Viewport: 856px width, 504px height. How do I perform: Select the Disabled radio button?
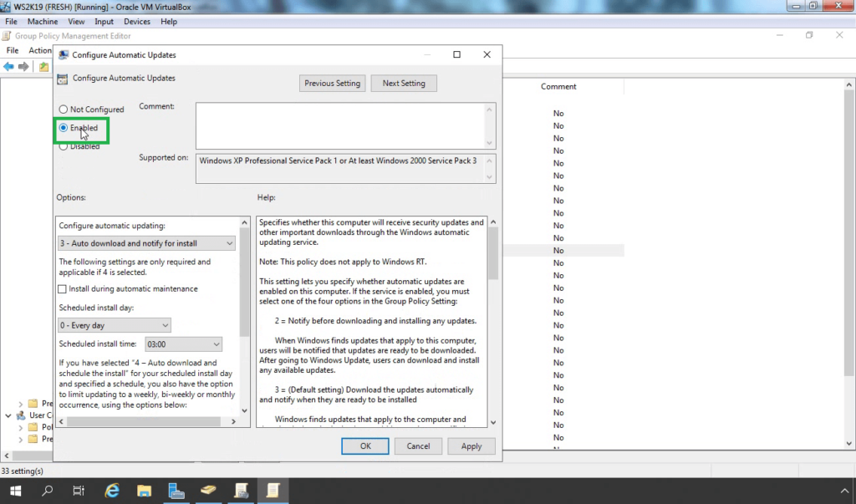64,146
